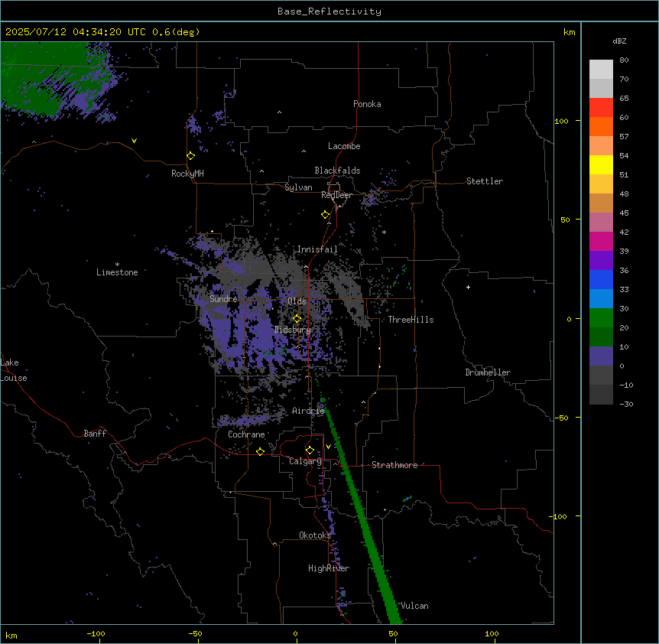Click the Base_Reflectivity title
This screenshot has height=644, width=659.
click(x=329, y=11)
